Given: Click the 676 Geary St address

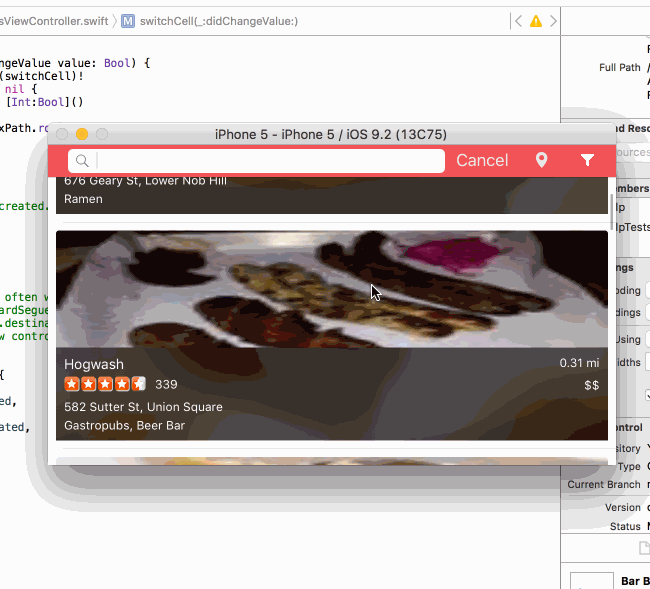Looking at the screenshot, I should [146, 181].
